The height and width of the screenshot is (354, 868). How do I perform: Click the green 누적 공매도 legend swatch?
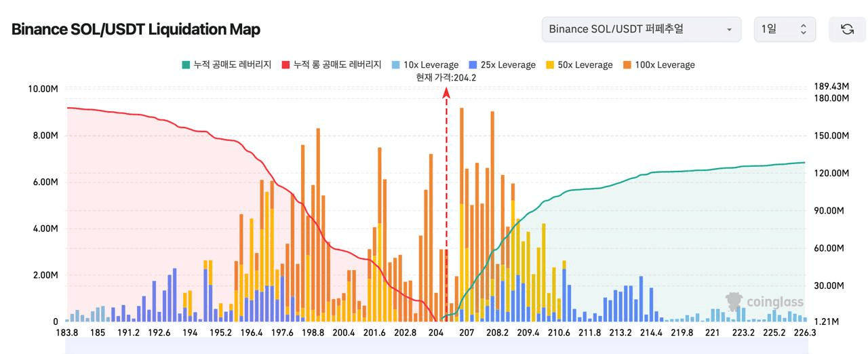185,65
